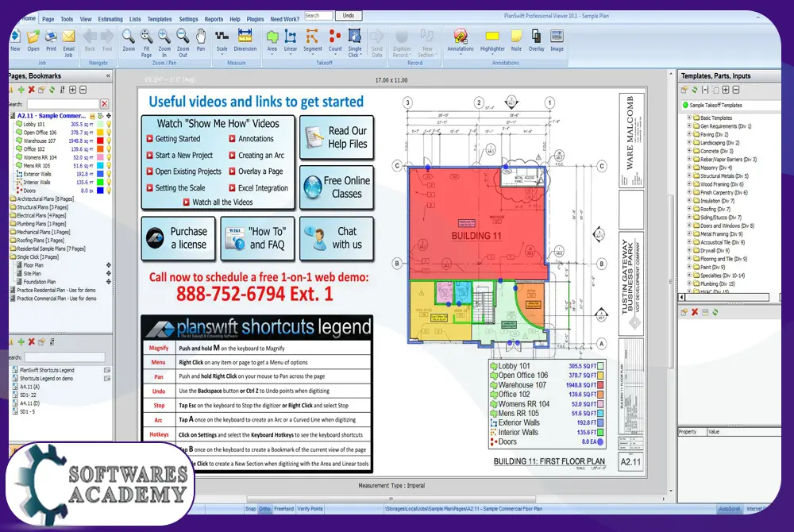The width and height of the screenshot is (794, 532).
Task: Click Interior Walls green color swatch
Action: pos(100,182)
